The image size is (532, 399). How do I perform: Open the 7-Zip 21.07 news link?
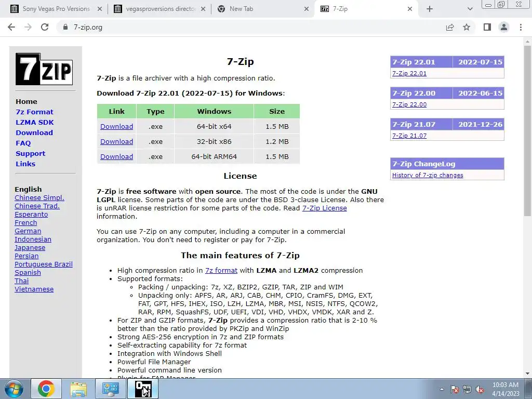click(x=409, y=136)
